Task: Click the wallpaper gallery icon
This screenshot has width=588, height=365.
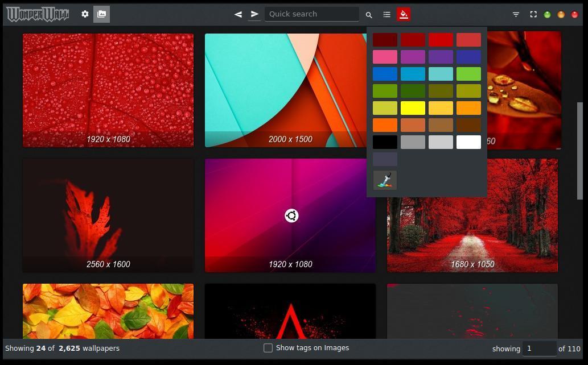Action: click(101, 14)
